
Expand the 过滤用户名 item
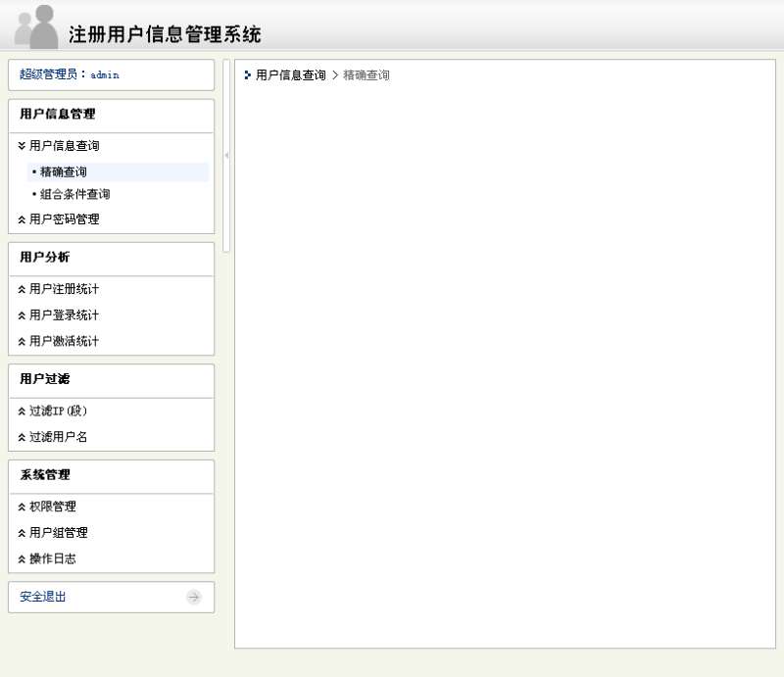pos(59,437)
